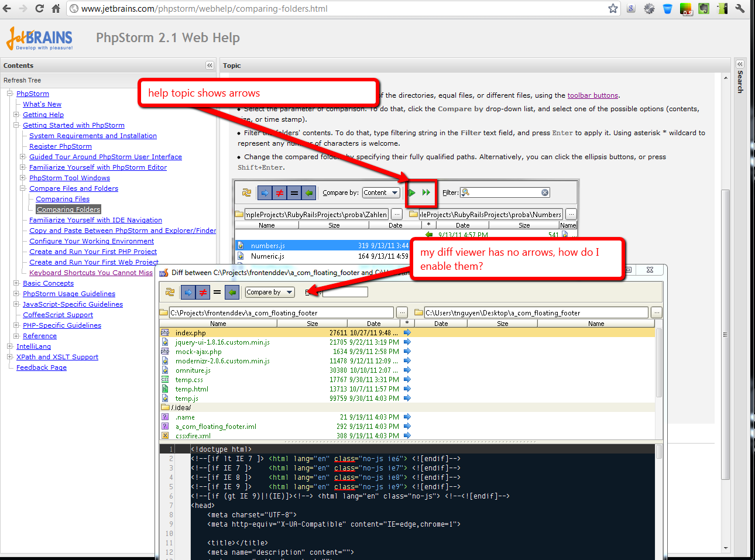Click the blue arrow beside index.php row
The height and width of the screenshot is (560, 755).
[407, 332]
